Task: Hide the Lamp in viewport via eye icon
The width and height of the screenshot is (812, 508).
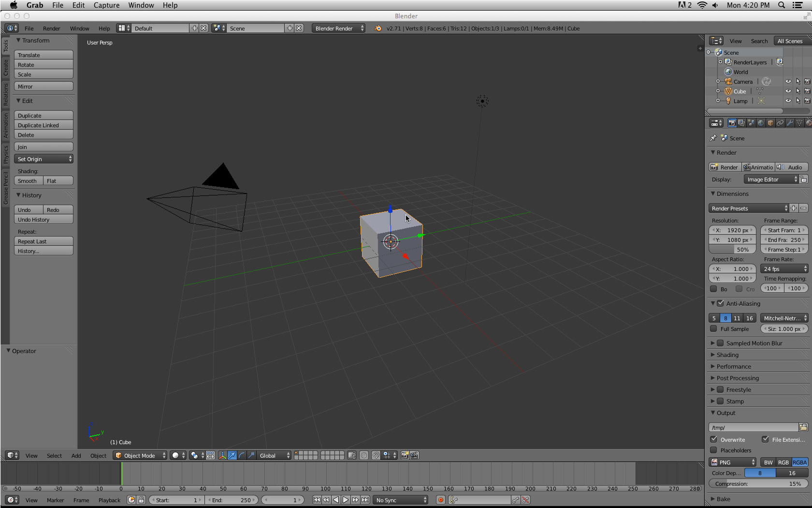Action: 788,101
